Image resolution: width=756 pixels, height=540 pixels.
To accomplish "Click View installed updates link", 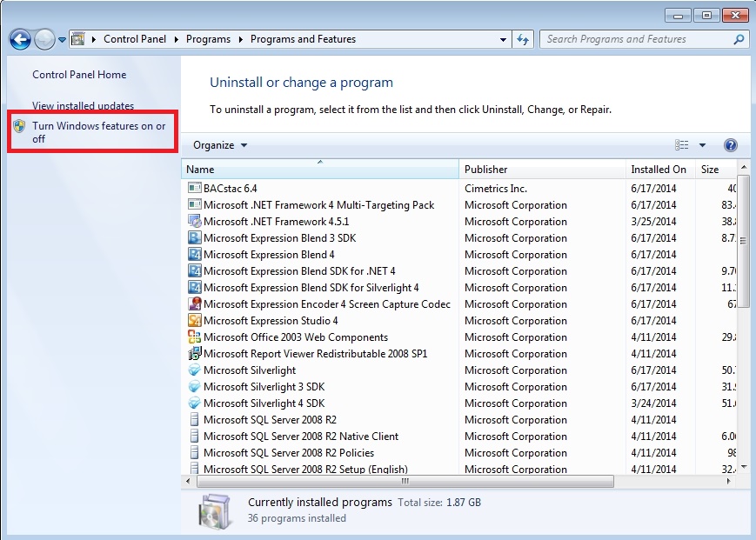I will pyautogui.click(x=83, y=106).
